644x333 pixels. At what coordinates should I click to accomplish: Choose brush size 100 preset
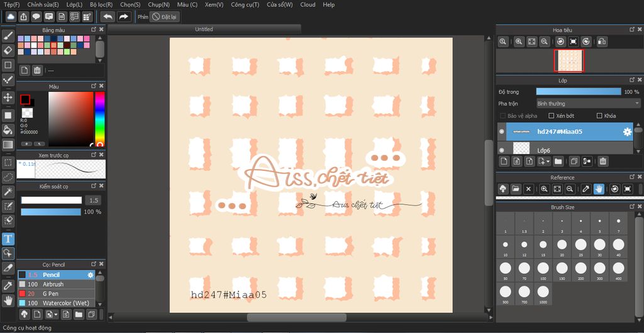click(x=543, y=271)
